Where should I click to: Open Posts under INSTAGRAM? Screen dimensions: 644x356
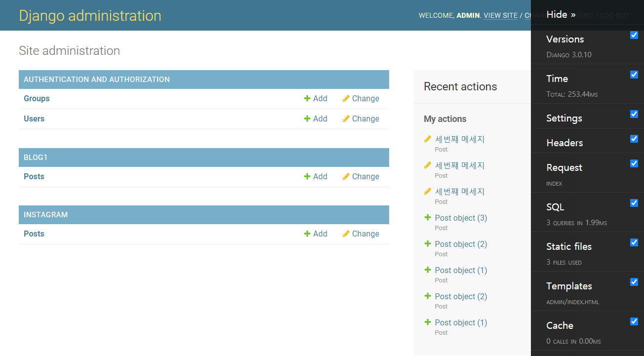click(34, 234)
